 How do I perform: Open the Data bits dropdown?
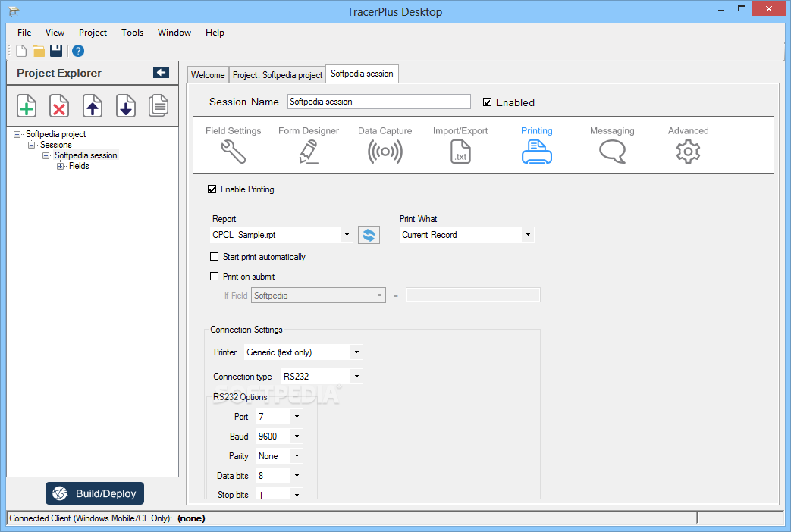point(297,475)
